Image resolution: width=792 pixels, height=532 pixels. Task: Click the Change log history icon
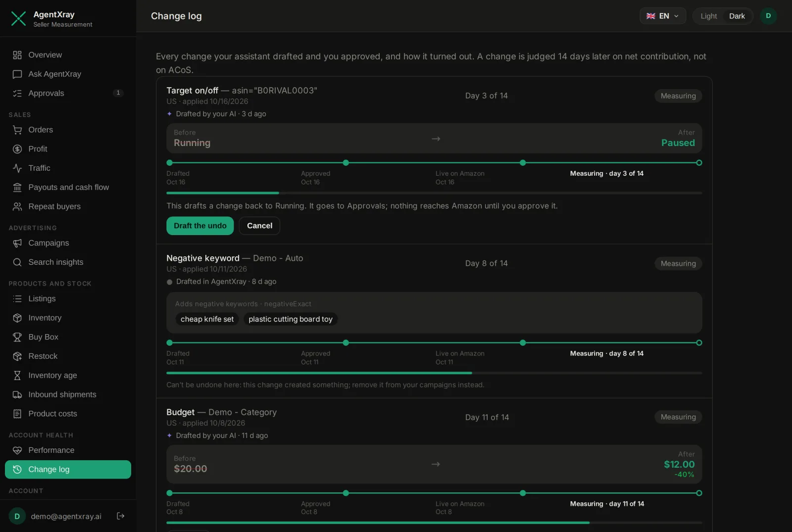click(17, 470)
